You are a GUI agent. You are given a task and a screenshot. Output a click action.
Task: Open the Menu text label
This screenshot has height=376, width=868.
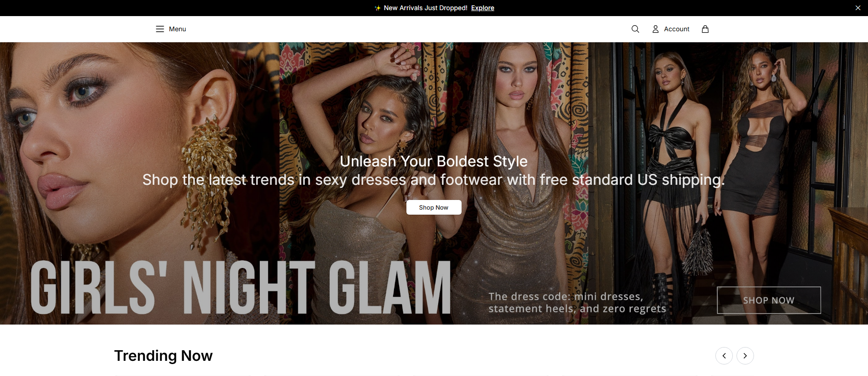(x=177, y=29)
